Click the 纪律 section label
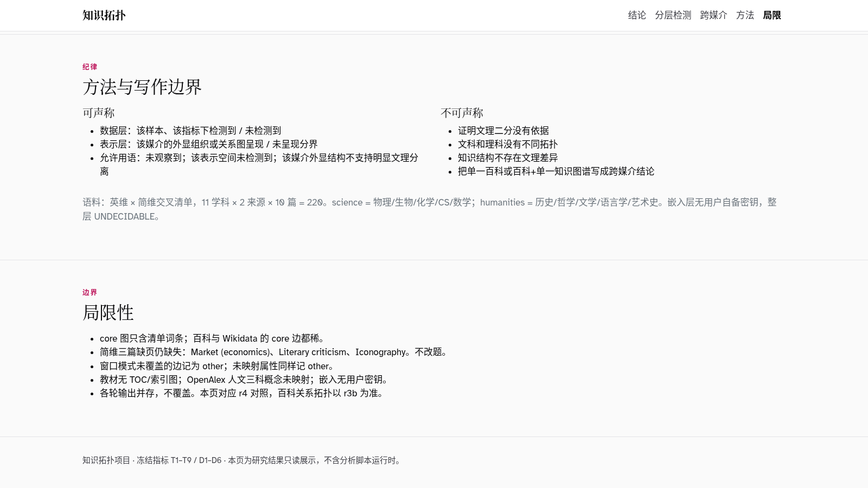Viewport: 868px width, 488px height. pos(90,67)
